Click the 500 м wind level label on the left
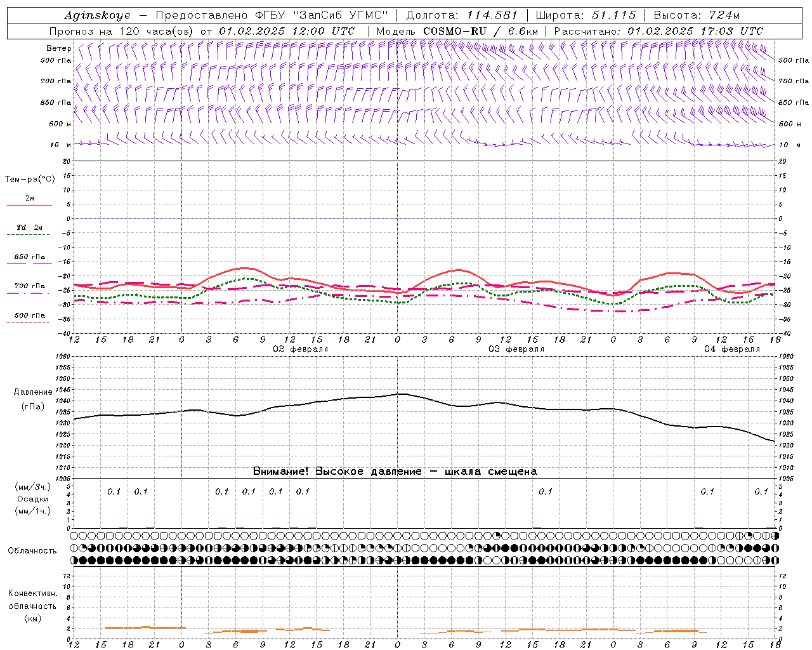The width and height of the screenshot is (812, 650). (x=60, y=124)
